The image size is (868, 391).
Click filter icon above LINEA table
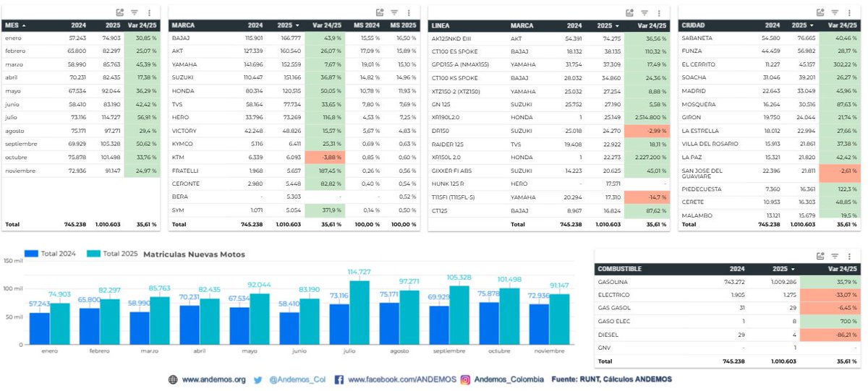pos(645,12)
